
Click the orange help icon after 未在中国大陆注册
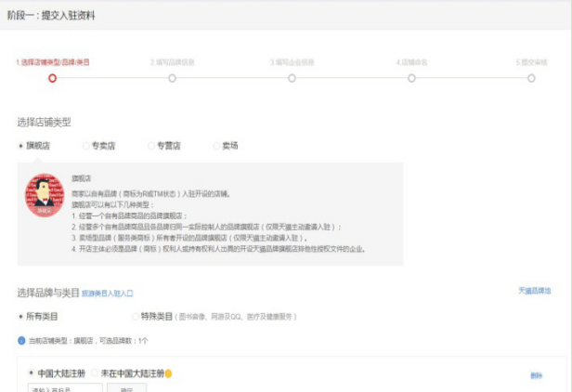pos(169,373)
